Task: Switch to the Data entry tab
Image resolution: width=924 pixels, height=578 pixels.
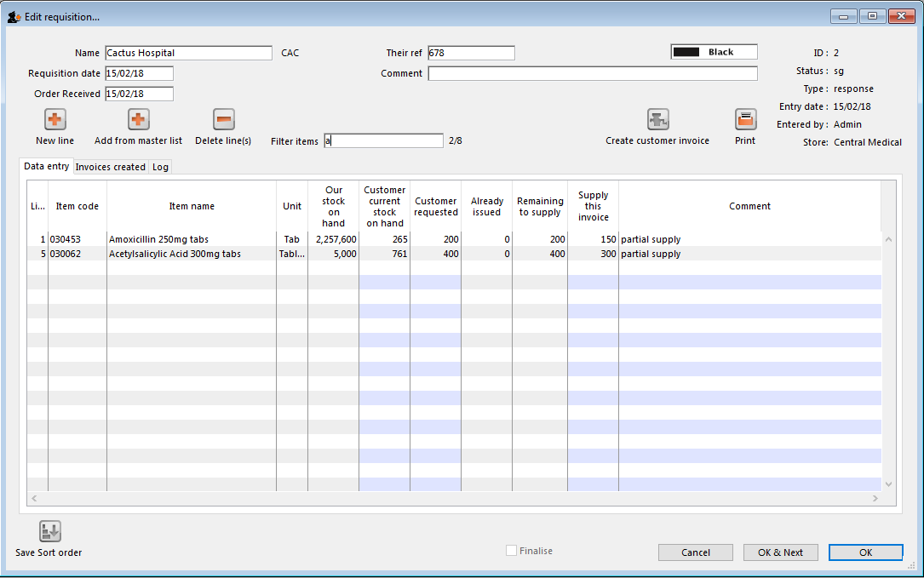Action: (x=47, y=166)
